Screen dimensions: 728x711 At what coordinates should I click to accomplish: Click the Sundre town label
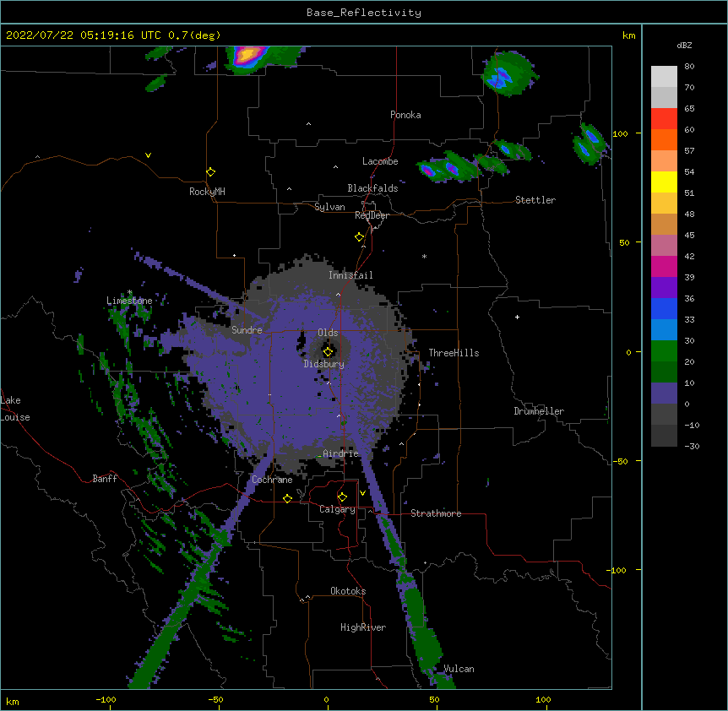coord(247,330)
